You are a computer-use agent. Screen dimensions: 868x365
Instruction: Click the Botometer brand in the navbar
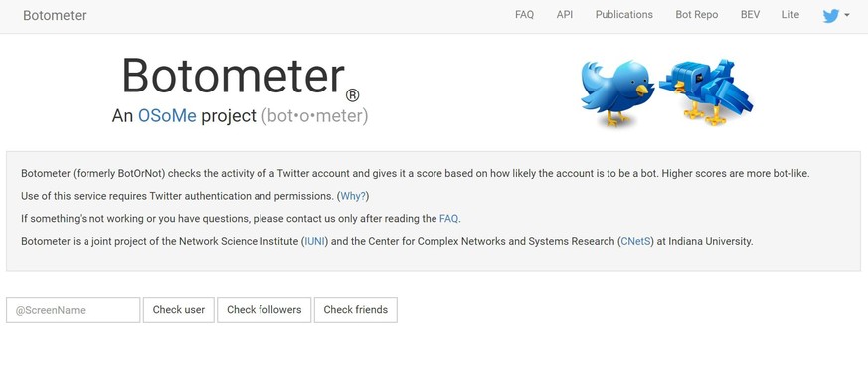[x=55, y=16]
